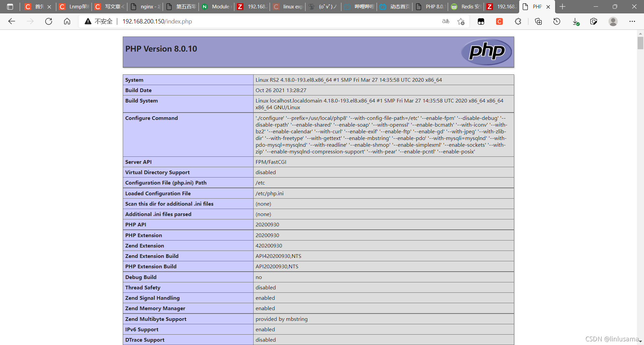Go back to previous page
The height and width of the screenshot is (345, 644).
pos(12,21)
